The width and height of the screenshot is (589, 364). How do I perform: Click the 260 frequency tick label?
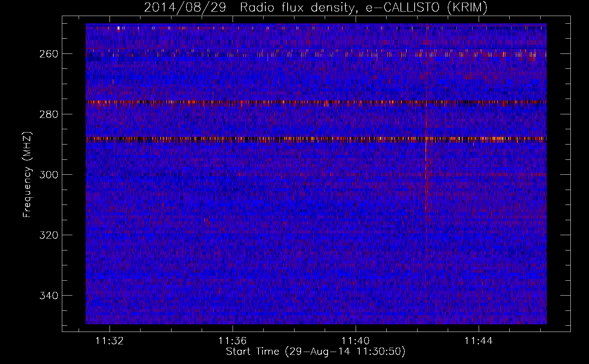tap(48, 54)
